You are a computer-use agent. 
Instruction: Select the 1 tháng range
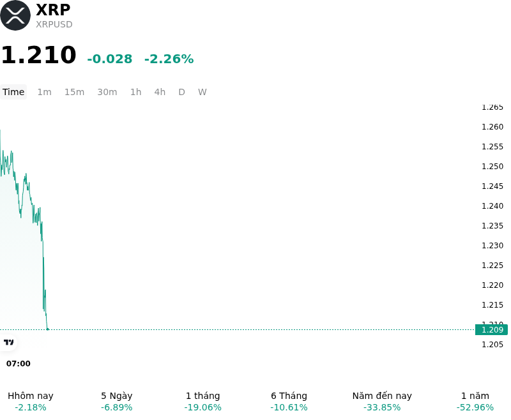click(x=202, y=401)
